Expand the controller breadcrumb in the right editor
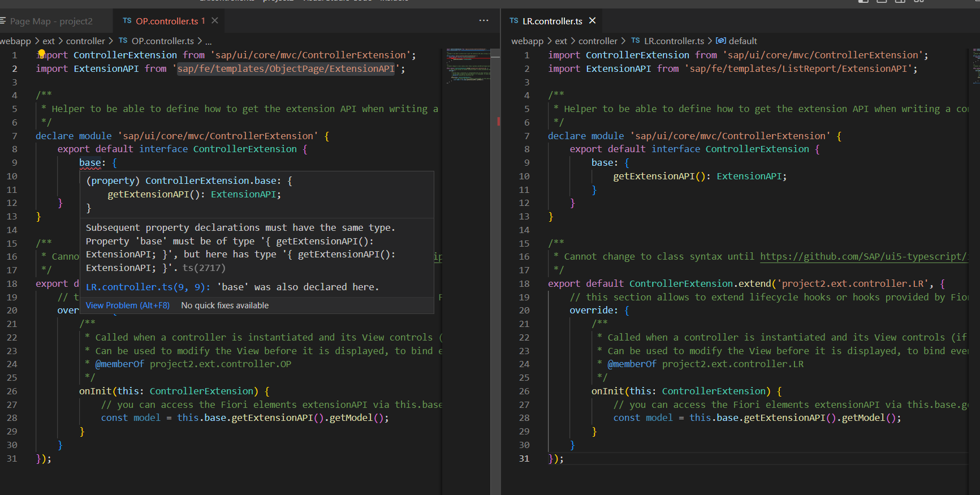This screenshot has width=980, height=495. [x=598, y=41]
